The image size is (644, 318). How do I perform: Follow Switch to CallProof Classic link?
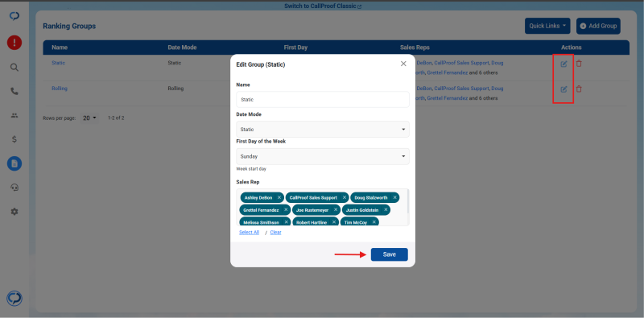pyautogui.click(x=323, y=6)
